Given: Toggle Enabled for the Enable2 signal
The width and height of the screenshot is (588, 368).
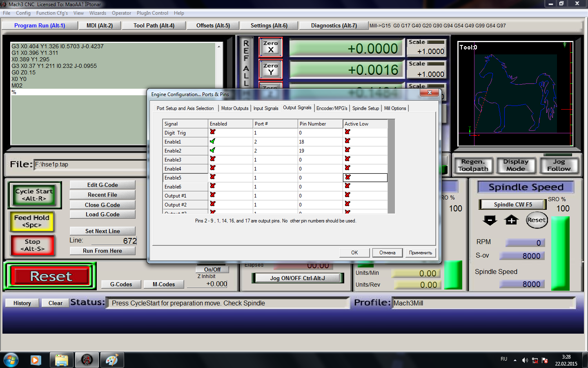Looking at the screenshot, I should coord(213,150).
